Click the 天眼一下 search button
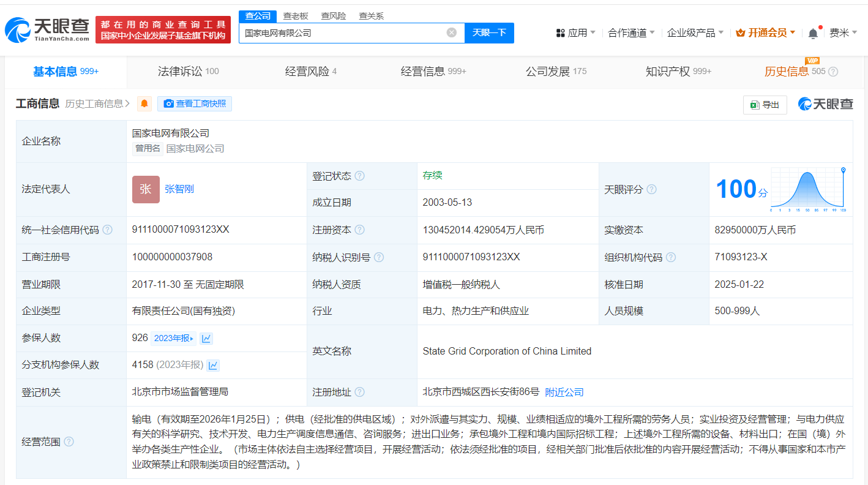This screenshot has width=868, height=485. pyautogui.click(x=489, y=33)
